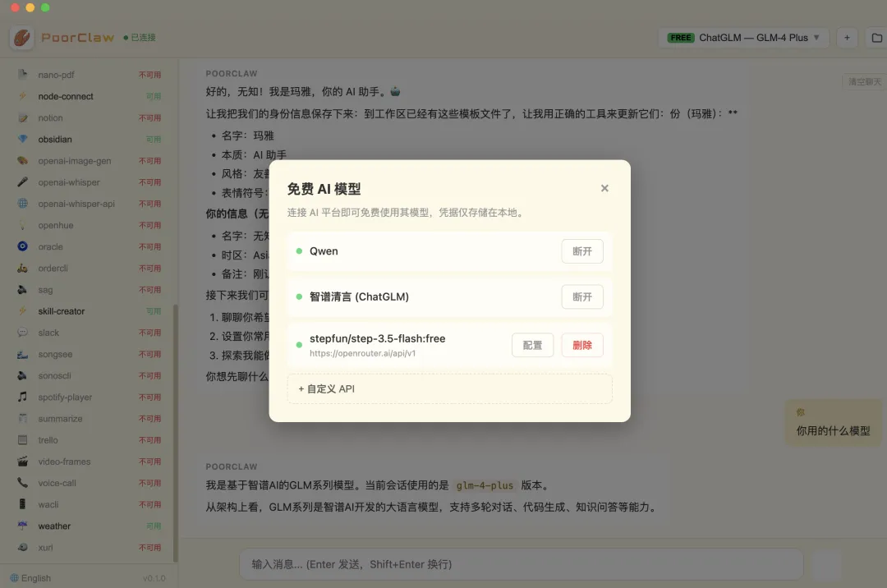Screen dimensions: 887x588
Task: Open the folder icon in top bar
Action: 877,38
